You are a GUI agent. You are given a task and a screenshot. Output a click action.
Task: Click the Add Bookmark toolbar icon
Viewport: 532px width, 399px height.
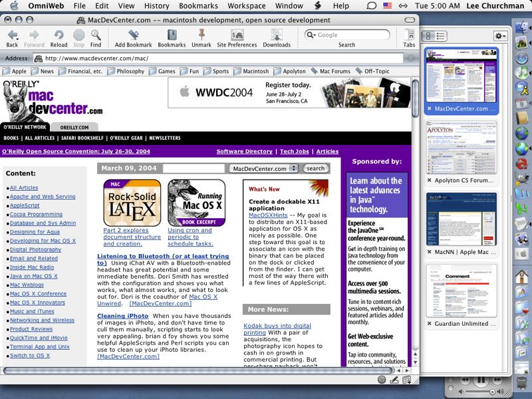(x=133, y=36)
